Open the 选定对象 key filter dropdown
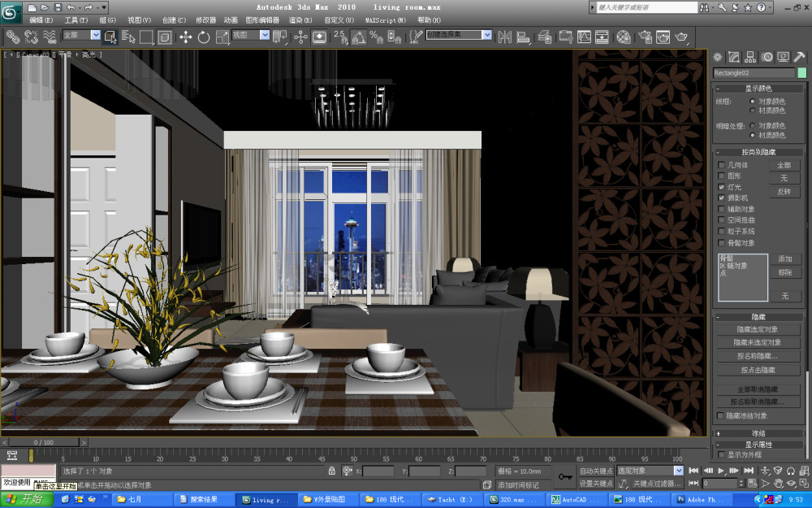The height and width of the screenshot is (508, 812). click(679, 471)
